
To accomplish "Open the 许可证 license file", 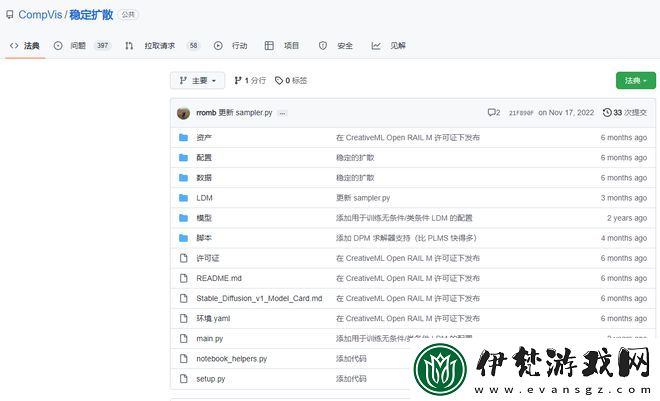I will (x=208, y=258).
